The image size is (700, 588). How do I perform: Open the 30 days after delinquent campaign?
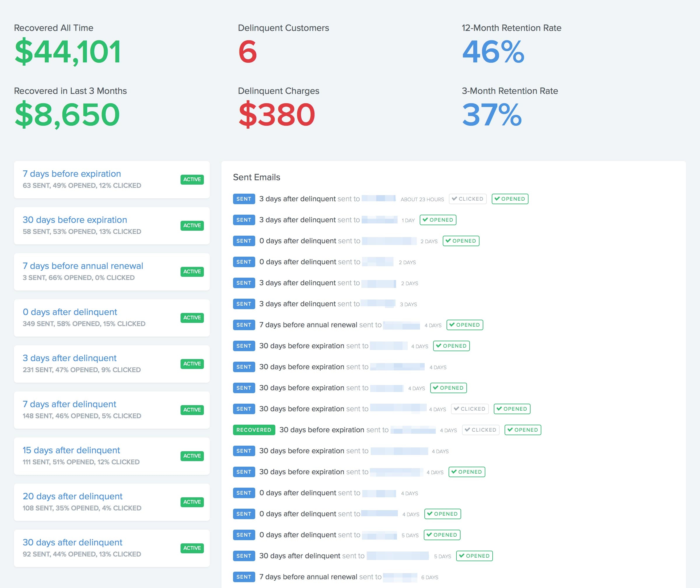pos(72,542)
